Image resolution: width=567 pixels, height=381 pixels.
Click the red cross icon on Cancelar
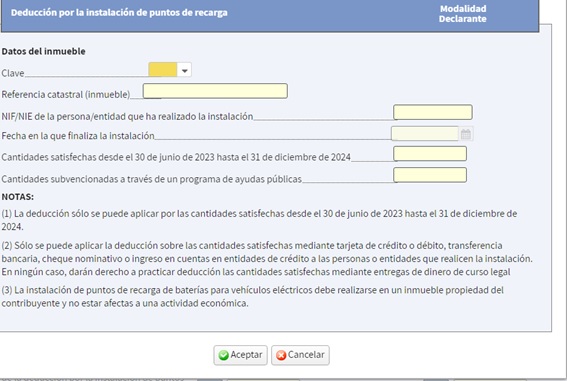[281, 355]
